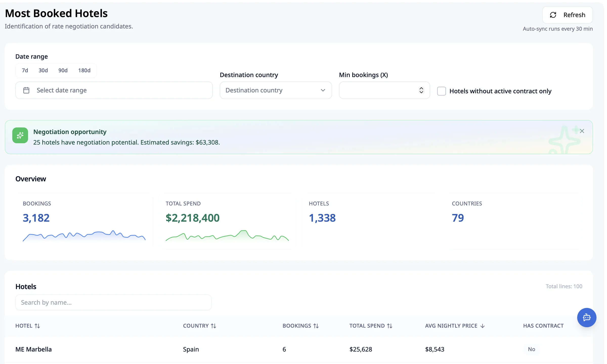This screenshot has height=364, width=607.
Task: Click the No contract badge for ME Marbella
Action: tap(531, 349)
